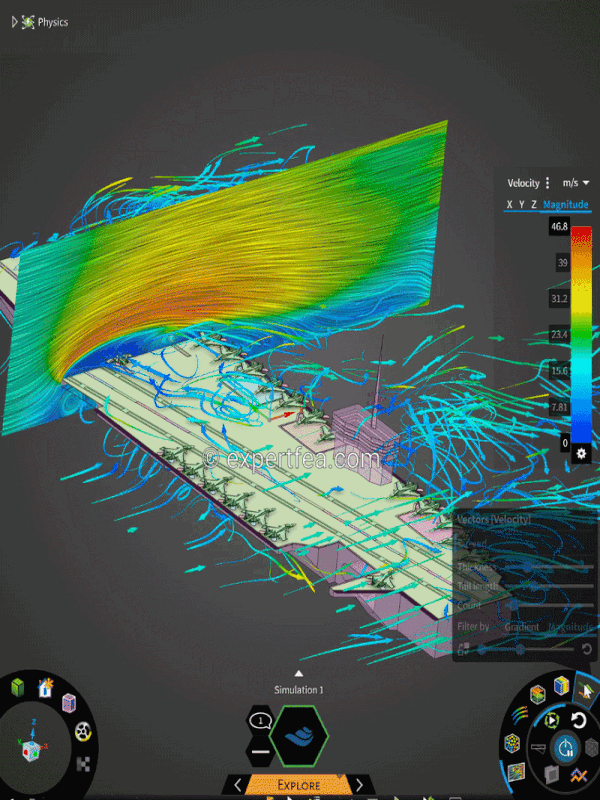
Task: Click the restart solution arrow icon
Action: [579, 721]
